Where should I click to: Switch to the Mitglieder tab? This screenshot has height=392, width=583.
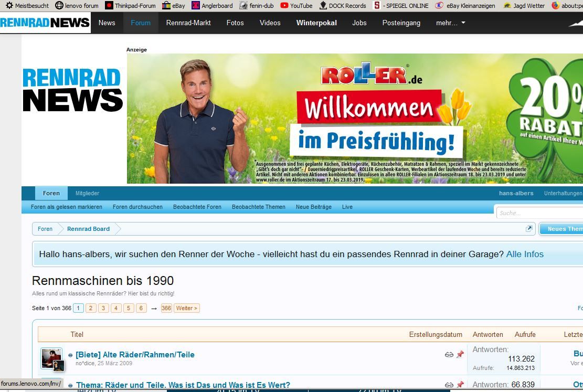point(87,193)
